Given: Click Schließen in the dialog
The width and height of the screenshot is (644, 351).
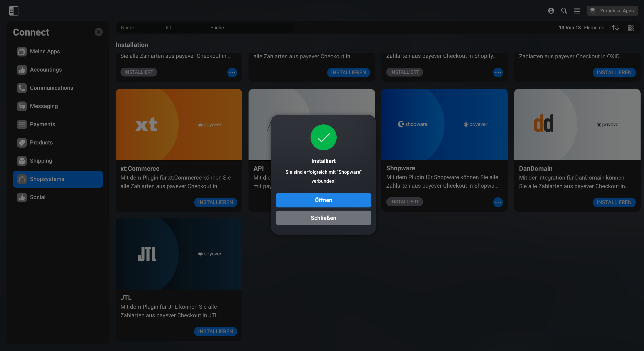Looking at the screenshot, I should [324, 218].
